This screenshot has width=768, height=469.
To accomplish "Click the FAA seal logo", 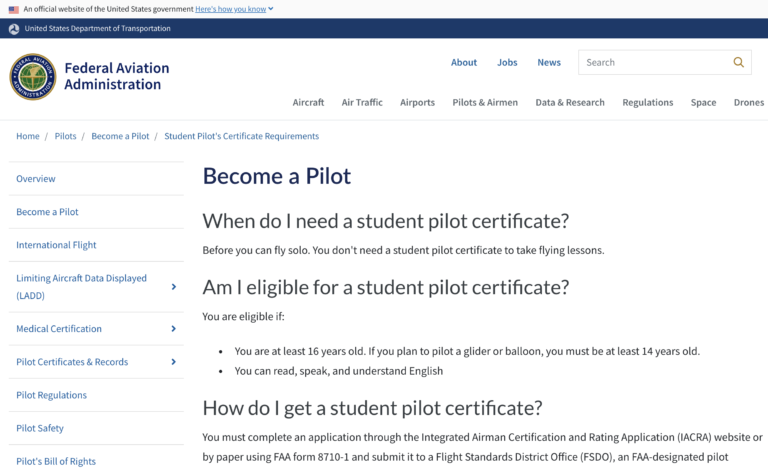I will (33, 77).
